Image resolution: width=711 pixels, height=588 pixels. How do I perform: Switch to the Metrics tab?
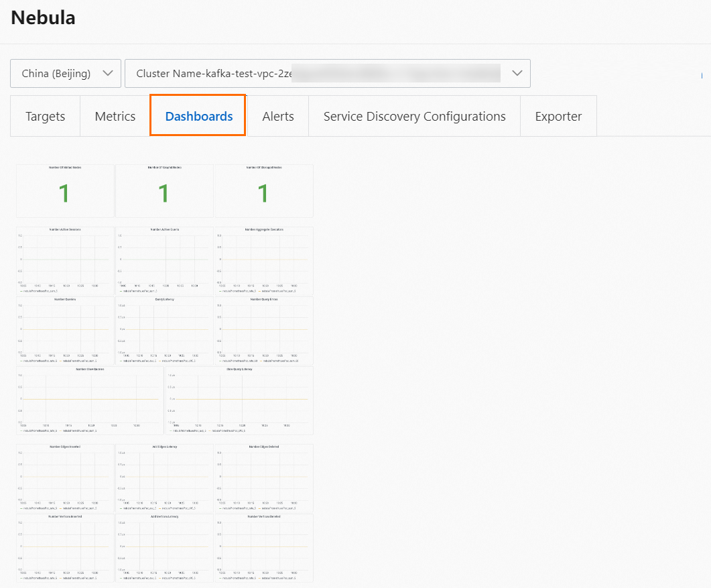coord(115,116)
